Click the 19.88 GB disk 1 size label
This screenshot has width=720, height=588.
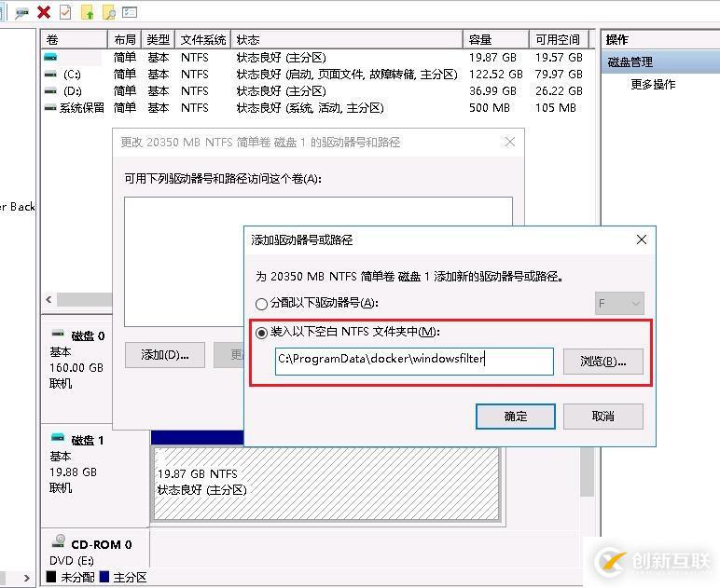point(73,472)
